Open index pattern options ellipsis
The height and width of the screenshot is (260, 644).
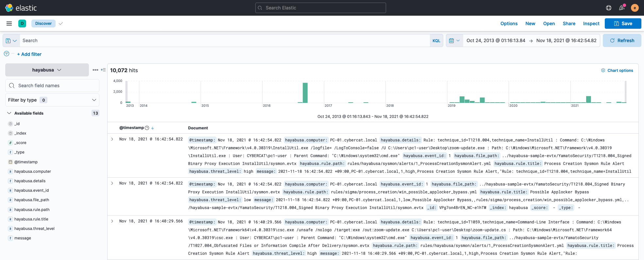[x=95, y=70]
